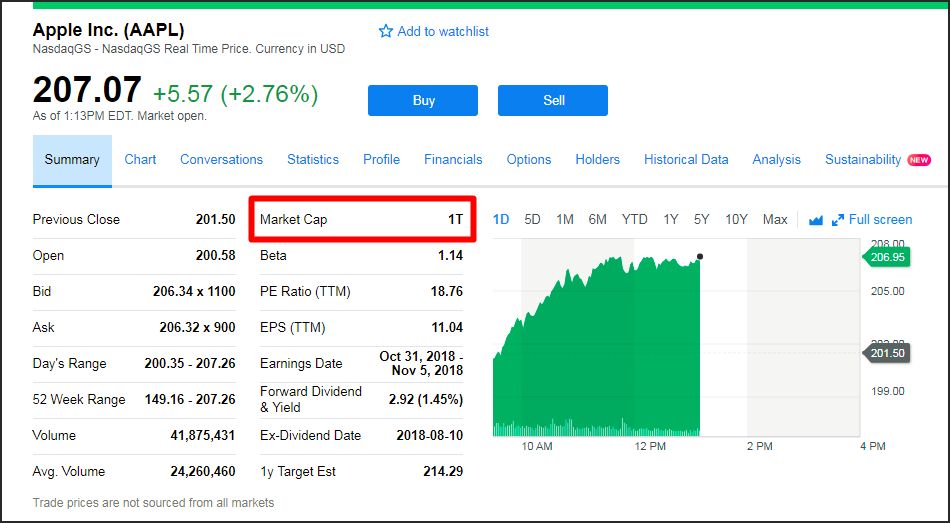Viewport: 950px width, 523px height.
Task: Open the Historical Data tab
Action: click(686, 159)
